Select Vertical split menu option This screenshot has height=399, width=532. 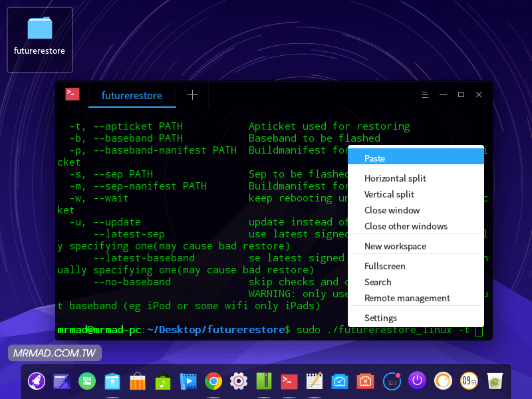coord(389,194)
